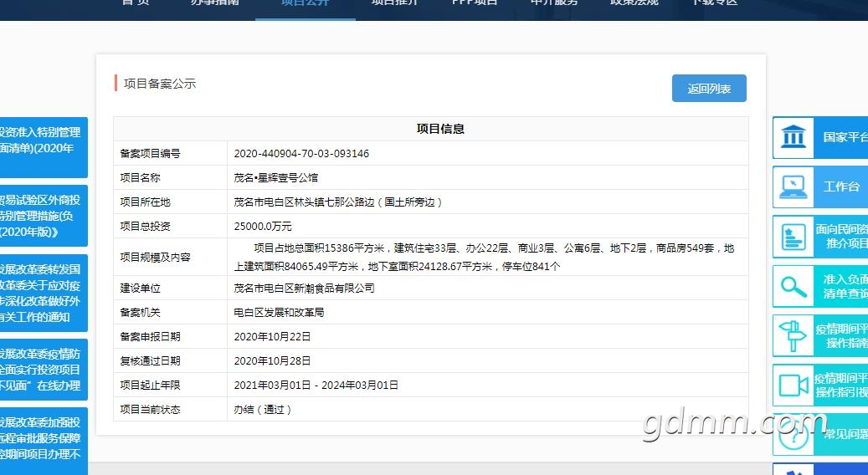This screenshot has height=475, width=868.
Task: Select the 面向民间资本推介项目 document icon
Action: click(794, 237)
